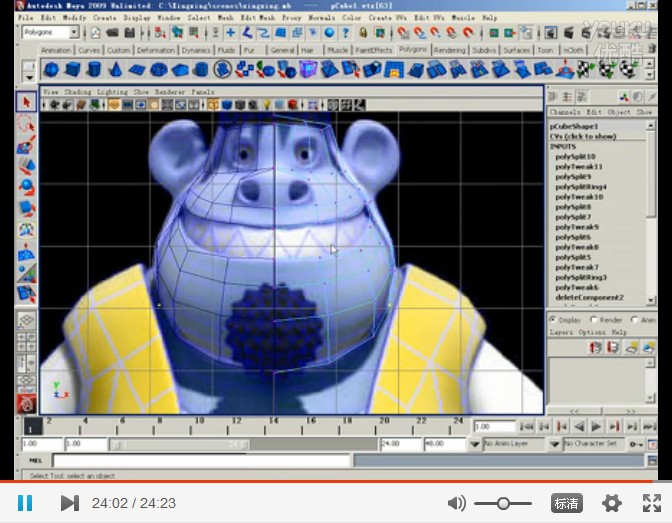This screenshot has width=672, height=523.
Task: Click shelf scroll up arrow
Action: [x=650, y=63]
